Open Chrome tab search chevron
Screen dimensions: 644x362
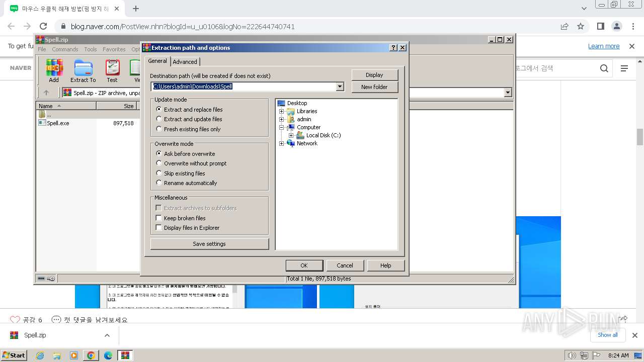click(x=584, y=9)
